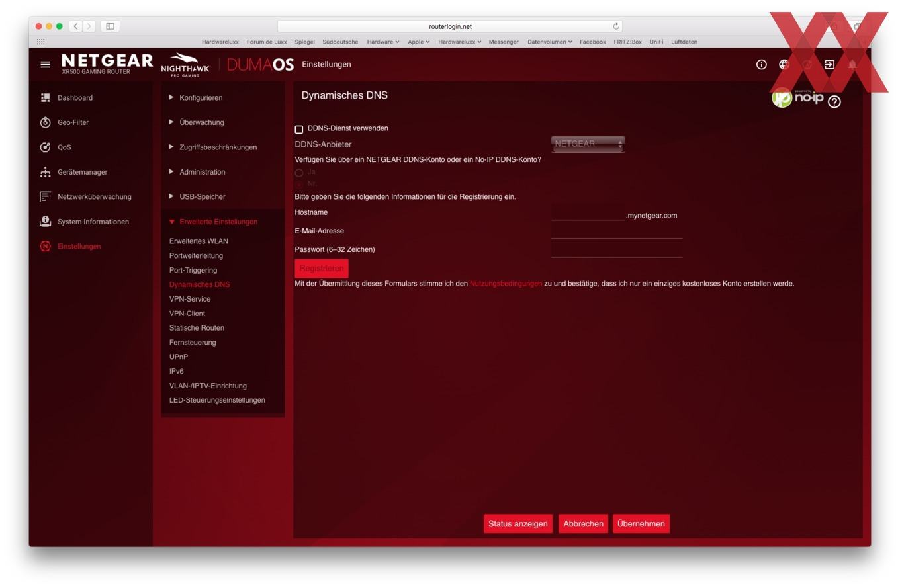The height and width of the screenshot is (588, 900).
Task: Open UPnP menu item
Action: pyautogui.click(x=179, y=357)
